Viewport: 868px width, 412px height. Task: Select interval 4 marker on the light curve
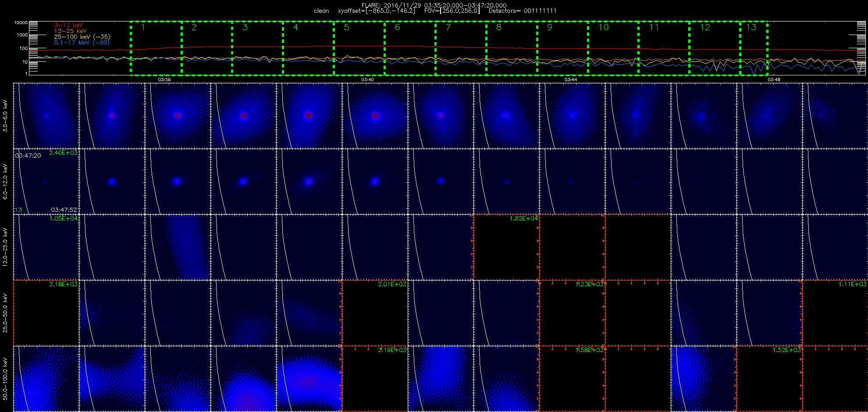296,27
